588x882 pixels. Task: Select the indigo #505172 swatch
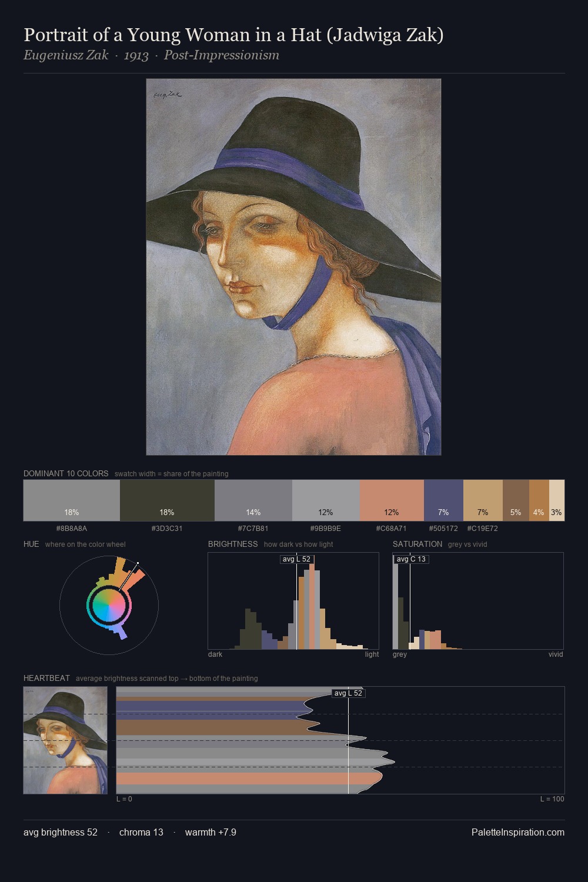point(443,500)
